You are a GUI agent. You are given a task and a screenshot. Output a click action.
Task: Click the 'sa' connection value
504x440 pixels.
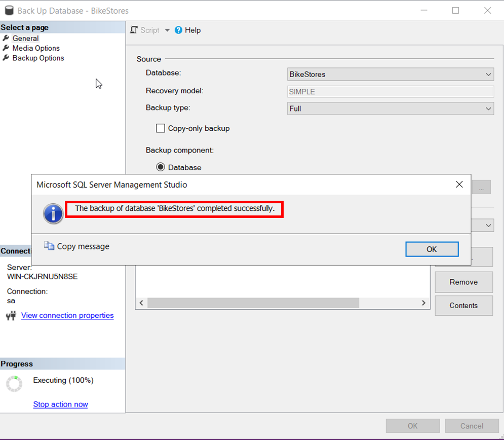(11, 301)
